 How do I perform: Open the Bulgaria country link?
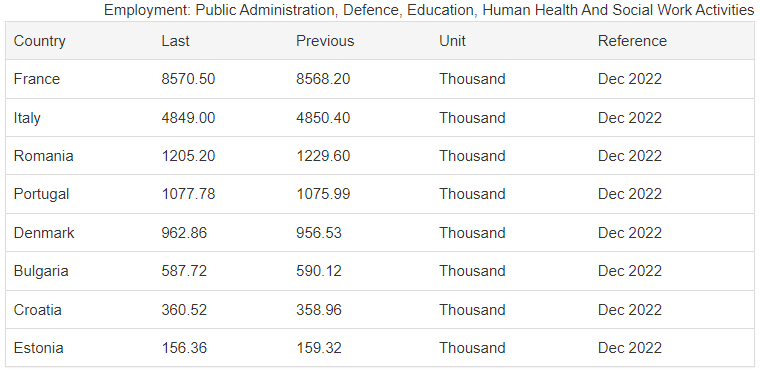tap(41, 271)
